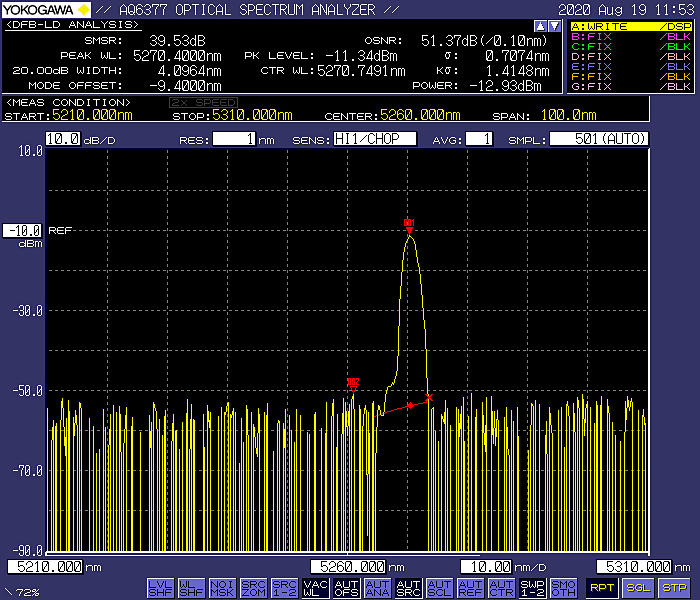Click the AUT ANA auto analysis icon

(377, 588)
